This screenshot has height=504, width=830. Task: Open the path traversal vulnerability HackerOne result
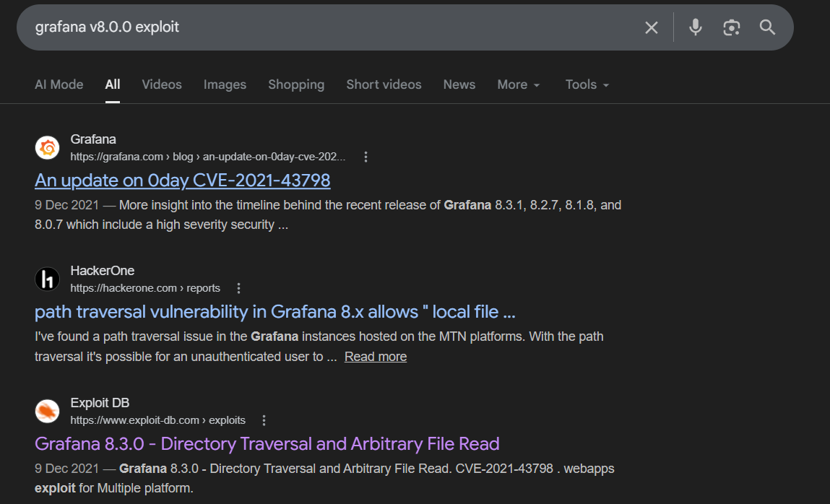point(274,312)
